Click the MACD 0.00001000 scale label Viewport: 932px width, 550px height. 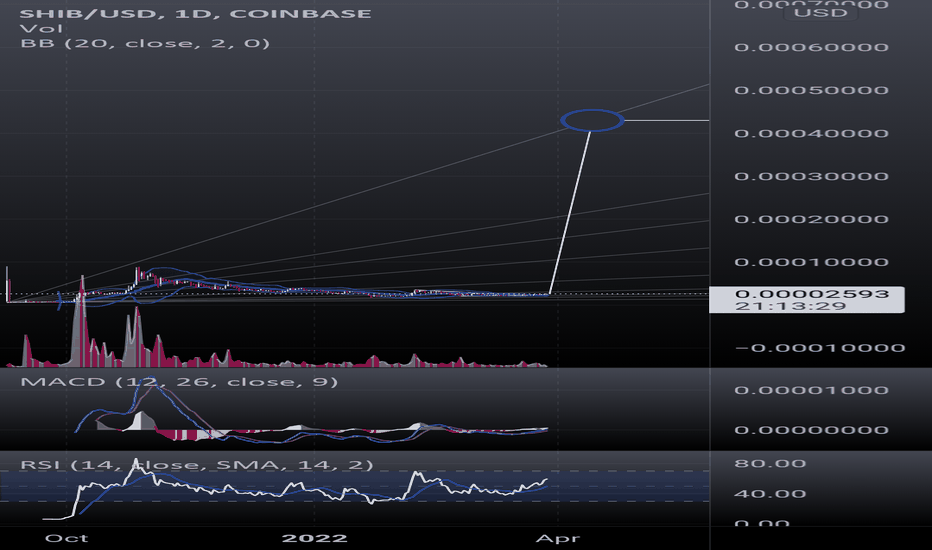pyautogui.click(x=811, y=391)
